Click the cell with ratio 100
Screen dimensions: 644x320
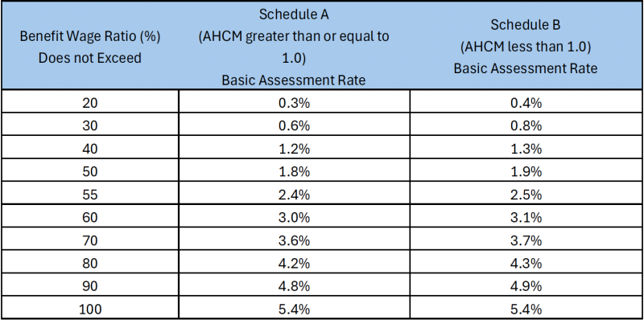pyautogui.click(x=90, y=308)
